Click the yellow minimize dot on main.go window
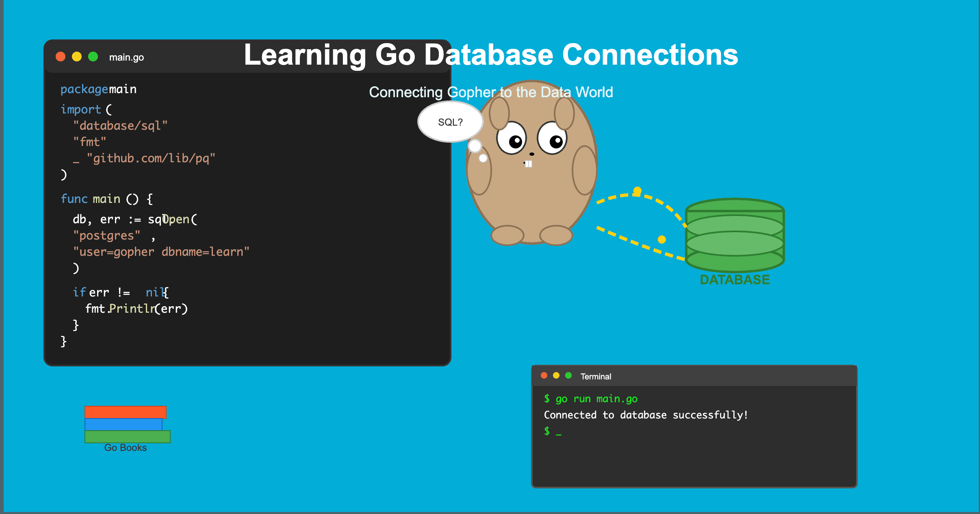The width and height of the screenshot is (980, 514). 77,57
